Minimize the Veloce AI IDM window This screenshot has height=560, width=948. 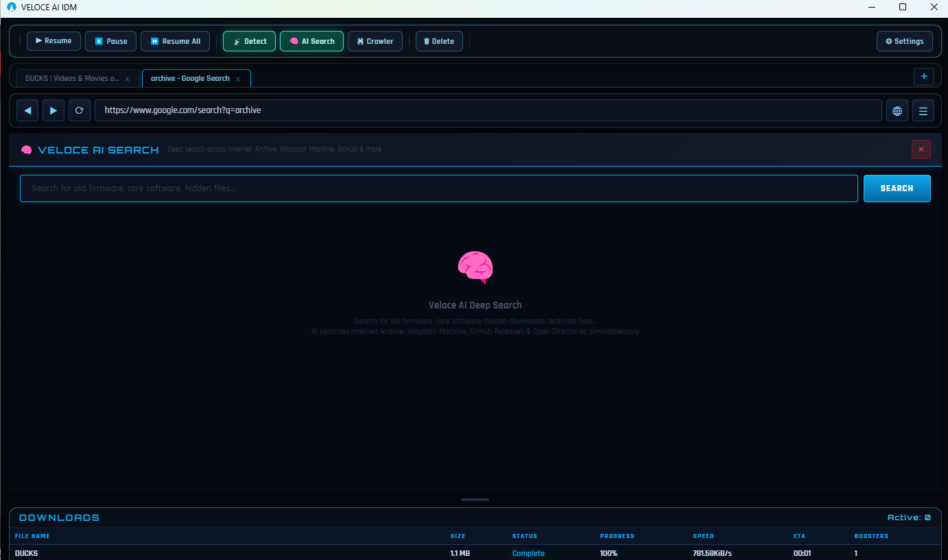(x=872, y=8)
